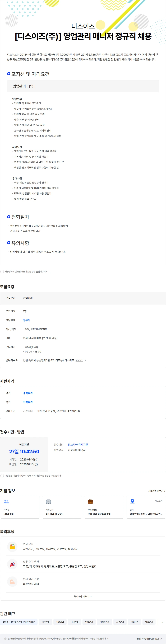The height and width of the screenshot is (644, 166).
Task: Select the 제품영업 tag
Action: pyautogui.click(x=45, y=622)
